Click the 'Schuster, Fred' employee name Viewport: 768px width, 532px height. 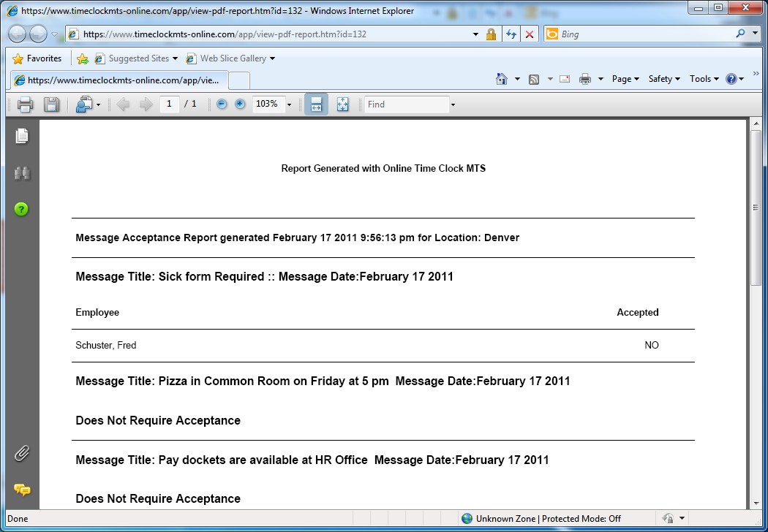[106, 345]
